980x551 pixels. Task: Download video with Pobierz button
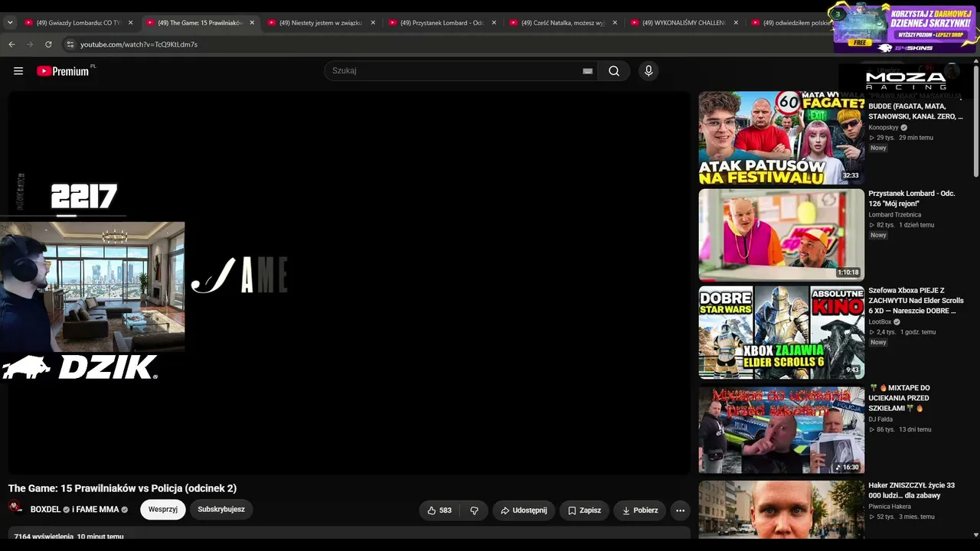(639, 510)
